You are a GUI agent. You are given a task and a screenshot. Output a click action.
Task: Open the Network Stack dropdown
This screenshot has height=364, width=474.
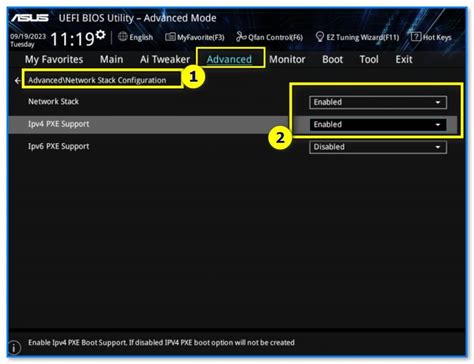[x=378, y=102]
